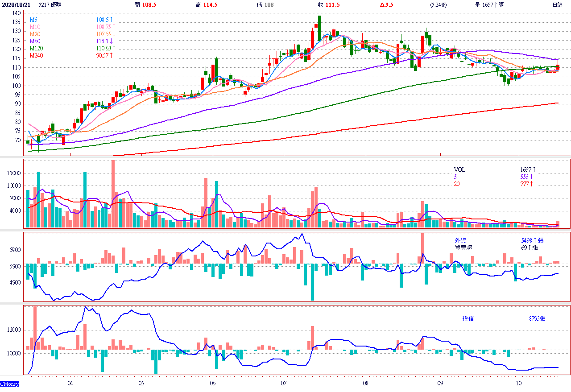Click the CMoney logo in bottom corner
The width and height of the screenshot is (571, 392).
(x=10, y=384)
